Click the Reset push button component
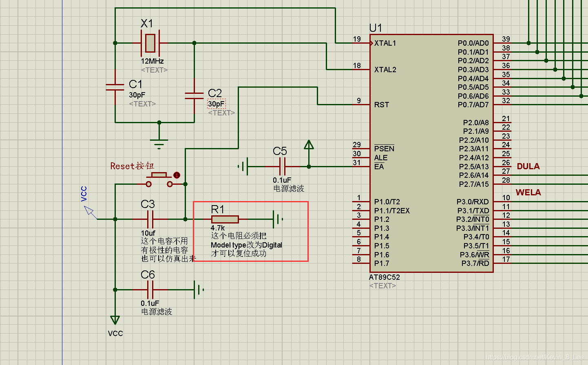 click(x=159, y=180)
